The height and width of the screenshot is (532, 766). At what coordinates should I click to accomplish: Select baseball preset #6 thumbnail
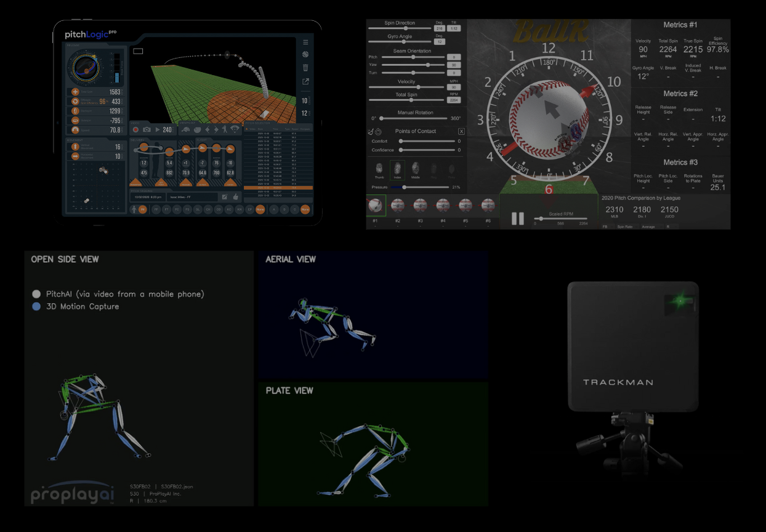click(488, 206)
